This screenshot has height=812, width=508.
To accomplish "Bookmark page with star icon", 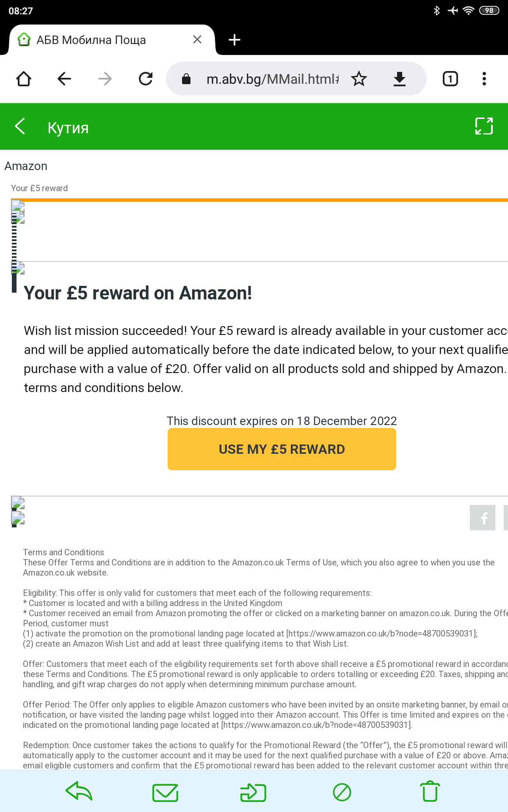I will (x=359, y=79).
